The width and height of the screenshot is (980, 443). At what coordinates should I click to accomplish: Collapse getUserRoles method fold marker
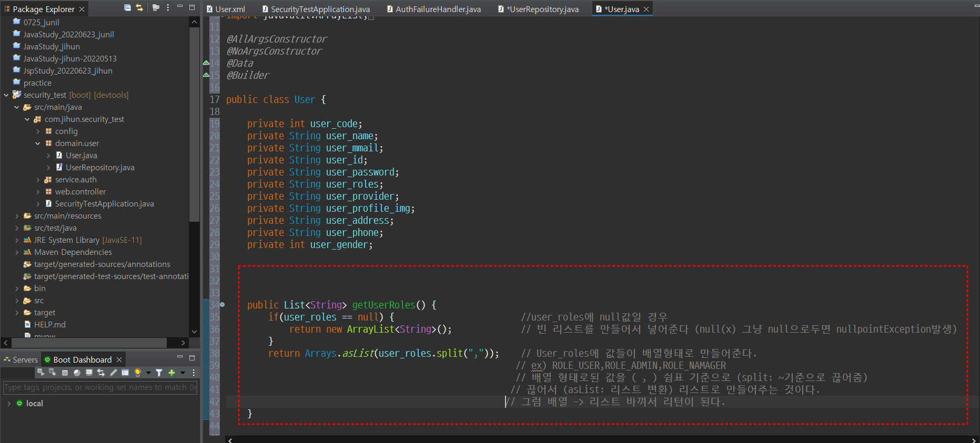point(222,305)
